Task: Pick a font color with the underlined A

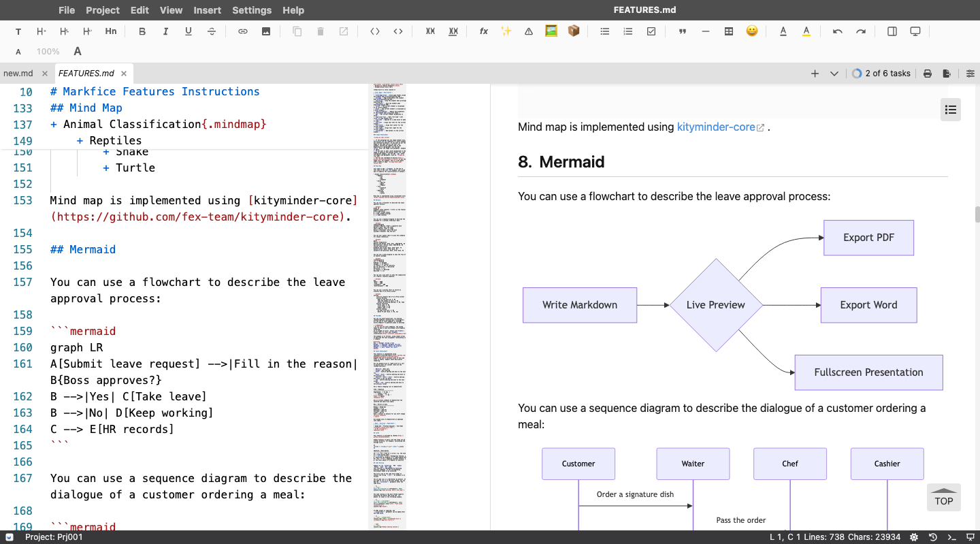Action: pos(783,31)
